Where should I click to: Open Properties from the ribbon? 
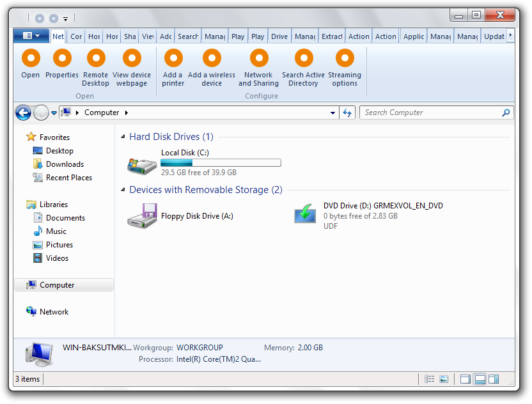(62, 58)
